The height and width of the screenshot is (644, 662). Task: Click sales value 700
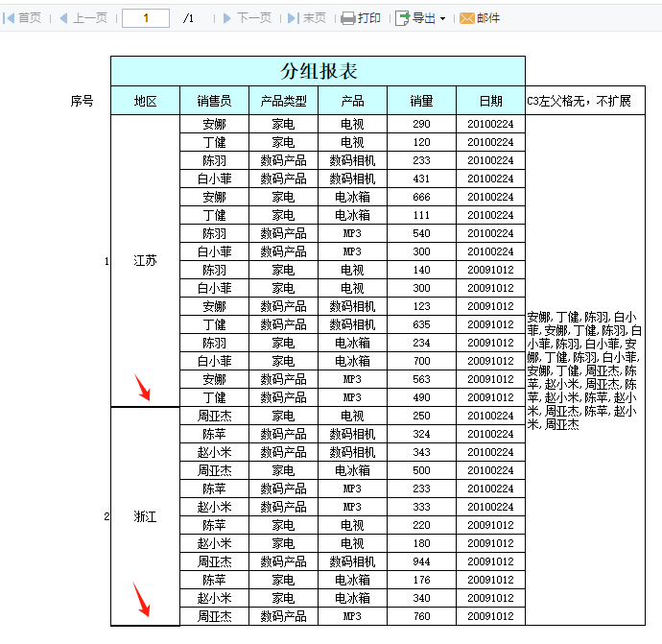[421, 361]
